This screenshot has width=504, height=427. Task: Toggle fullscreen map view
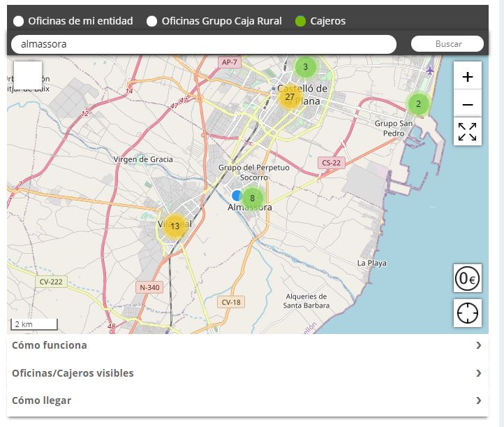pyautogui.click(x=467, y=131)
